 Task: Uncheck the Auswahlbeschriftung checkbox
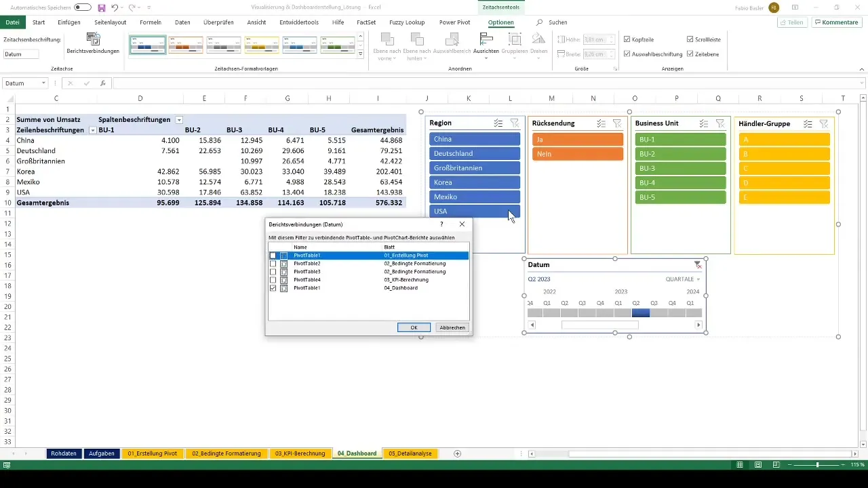coord(627,54)
